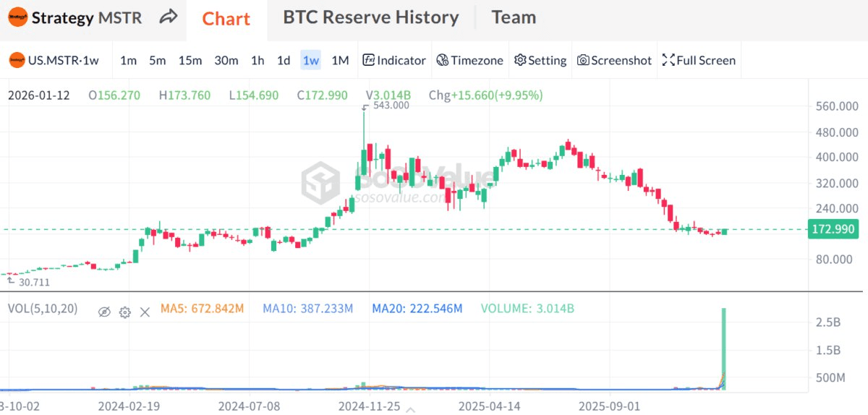Open the US.MSTR·1w symbol selector

[54, 61]
